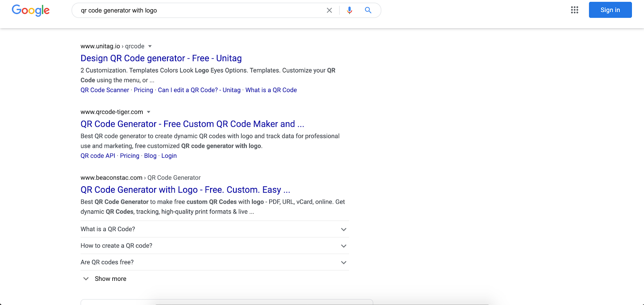Start voice search with microphone icon

[349, 10]
